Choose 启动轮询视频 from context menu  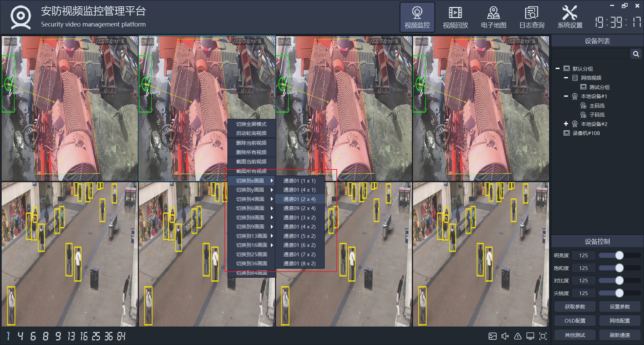(x=251, y=133)
